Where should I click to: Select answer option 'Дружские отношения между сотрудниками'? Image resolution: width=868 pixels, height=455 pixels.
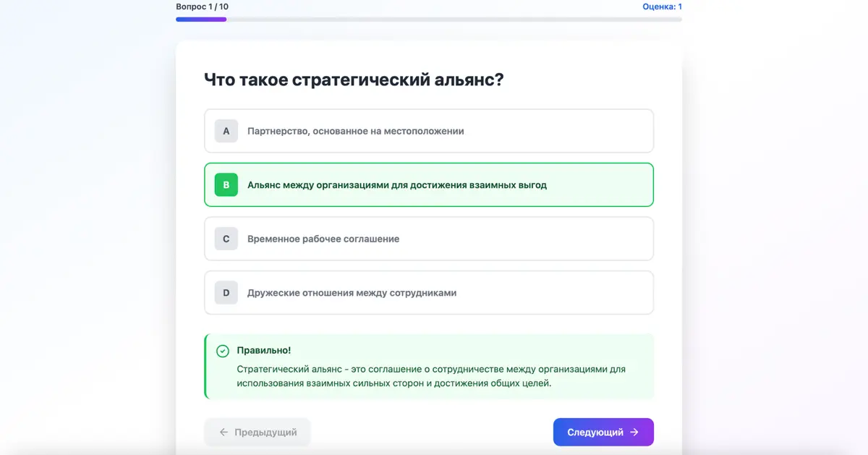pos(428,292)
